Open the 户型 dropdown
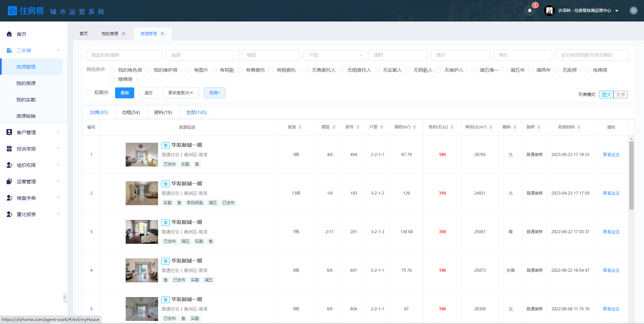Screen dimensions: 644x324 click(x=335, y=55)
